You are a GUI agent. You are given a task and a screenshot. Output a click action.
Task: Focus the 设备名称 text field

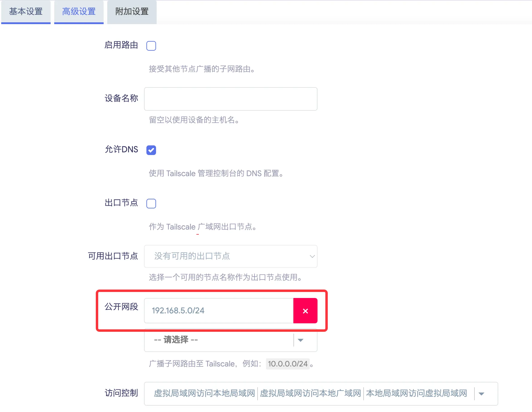point(230,99)
